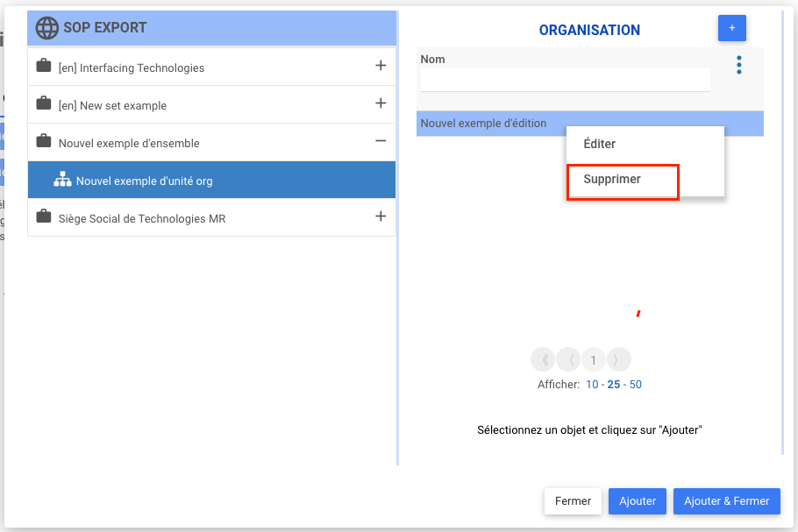Click the SOP EXPORT globe icon
The image size is (798, 532).
[x=46, y=28]
